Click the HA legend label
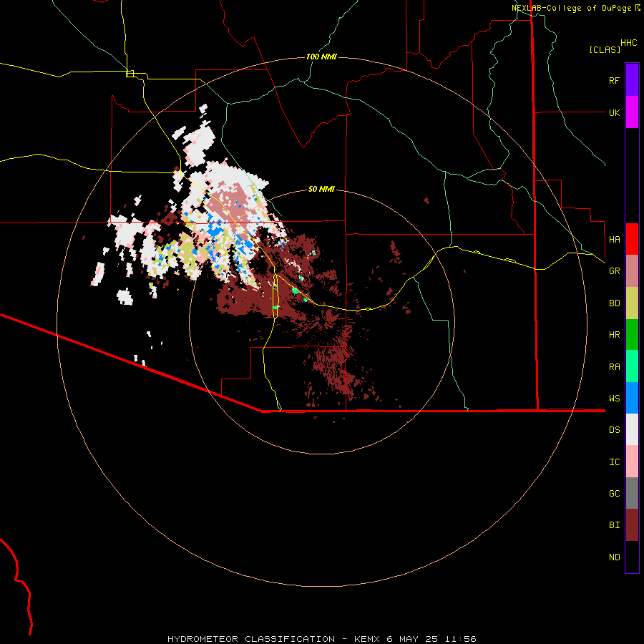The height and width of the screenshot is (644, 644). [614, 239]
